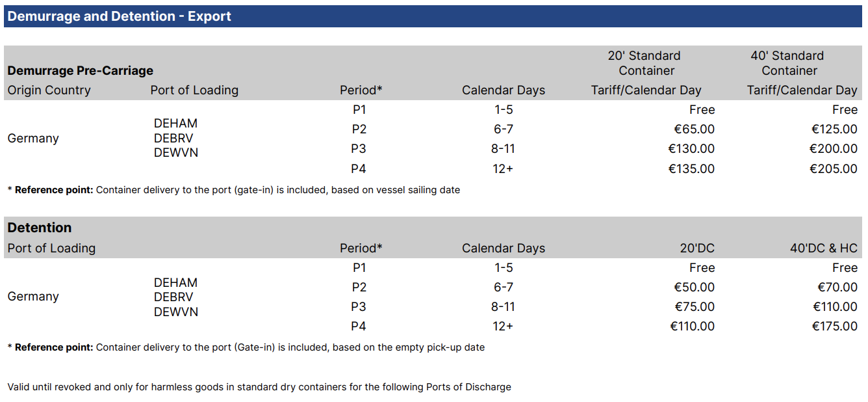Viewport: 868px width, 402px height.
Task: Select the empty pick-up date reference note
Action: [246, 347]
